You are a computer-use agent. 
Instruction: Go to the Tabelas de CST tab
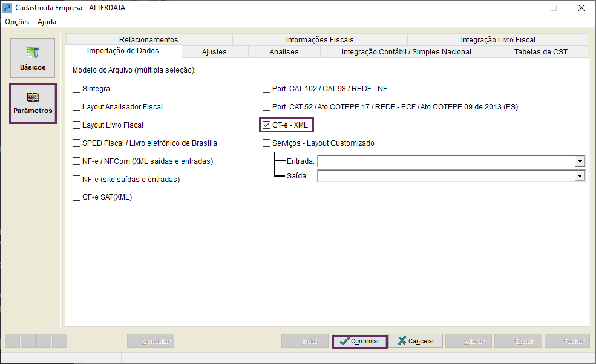coord(540,52)
